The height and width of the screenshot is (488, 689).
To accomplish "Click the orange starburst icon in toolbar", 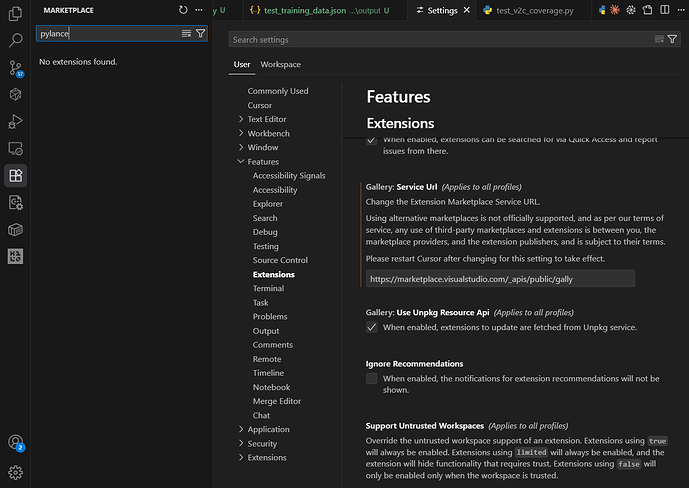I will tap(615, 10).
